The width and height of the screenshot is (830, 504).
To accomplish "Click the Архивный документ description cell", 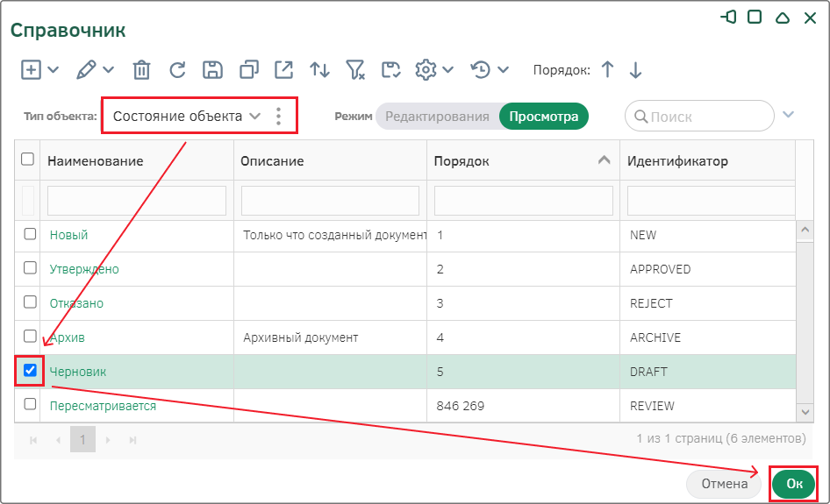I will point(330,337).
